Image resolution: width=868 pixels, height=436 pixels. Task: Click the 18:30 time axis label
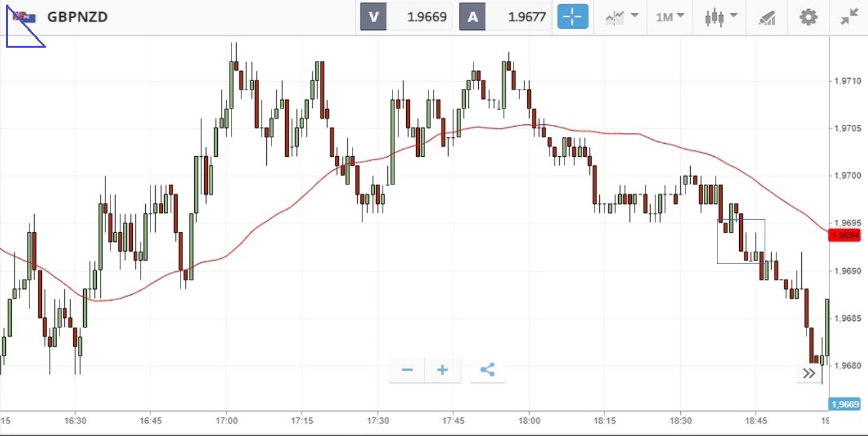(x=681, y=421)
